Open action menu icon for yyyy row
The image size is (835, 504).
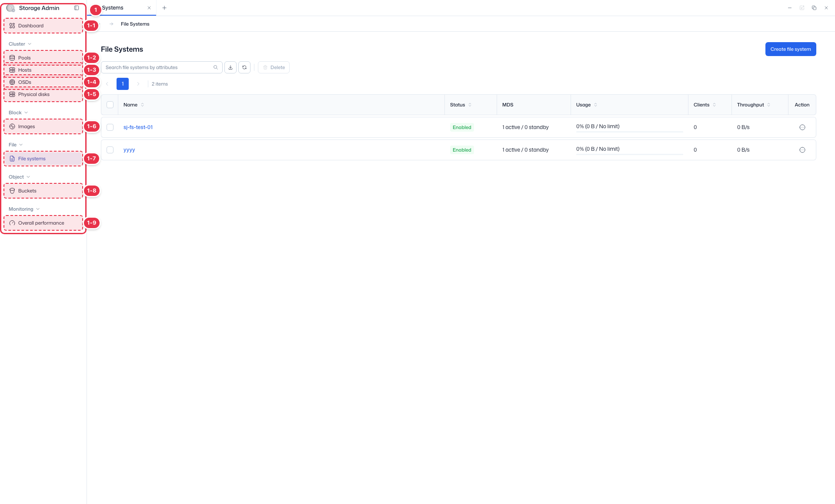click(x=802, y=150)
